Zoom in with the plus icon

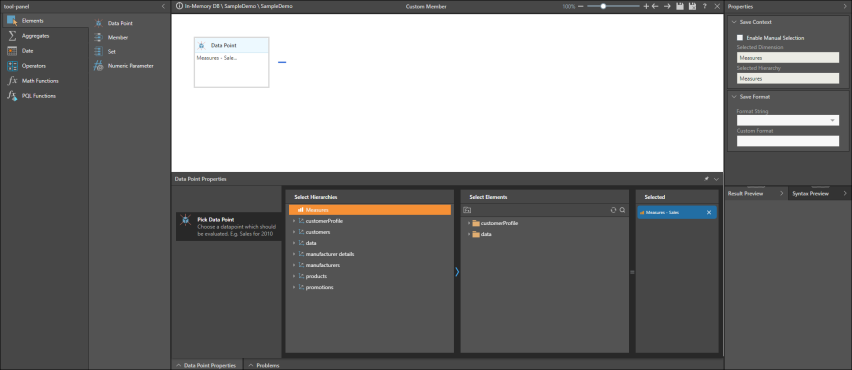click(x=646, y=6)
